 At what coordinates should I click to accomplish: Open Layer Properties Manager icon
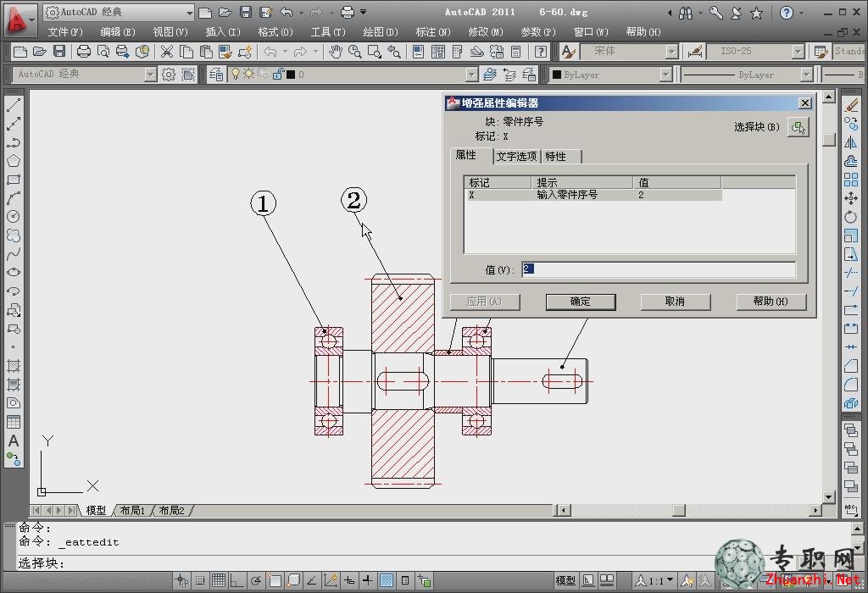click(216, 75)
